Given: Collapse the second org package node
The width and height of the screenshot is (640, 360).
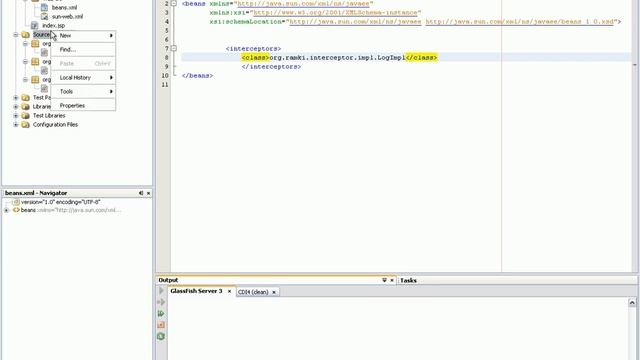Looking at the screenshot, I should [x=25, y=62].
